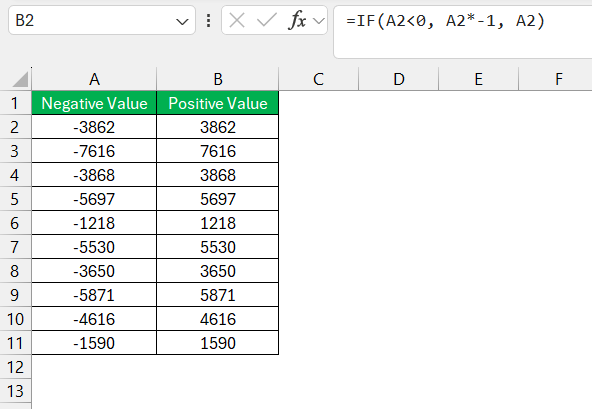Select column D header
The width and height of the screenshot is (592, 409).
click(398, 79)
